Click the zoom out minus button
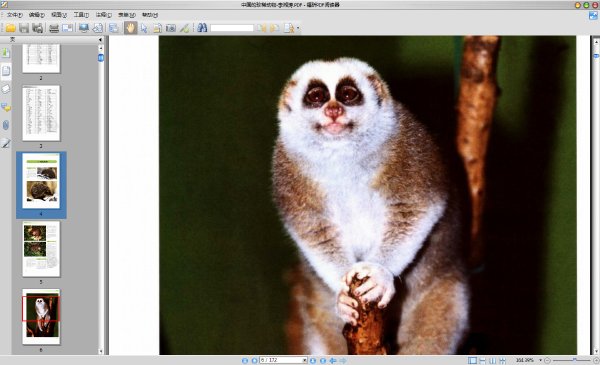 click(x=547, y=360)
